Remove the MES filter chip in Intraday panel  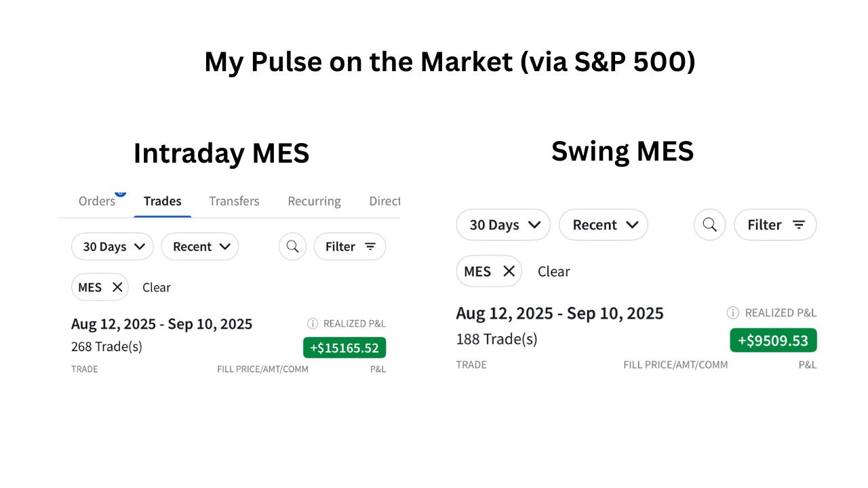(x=117, y=287)
